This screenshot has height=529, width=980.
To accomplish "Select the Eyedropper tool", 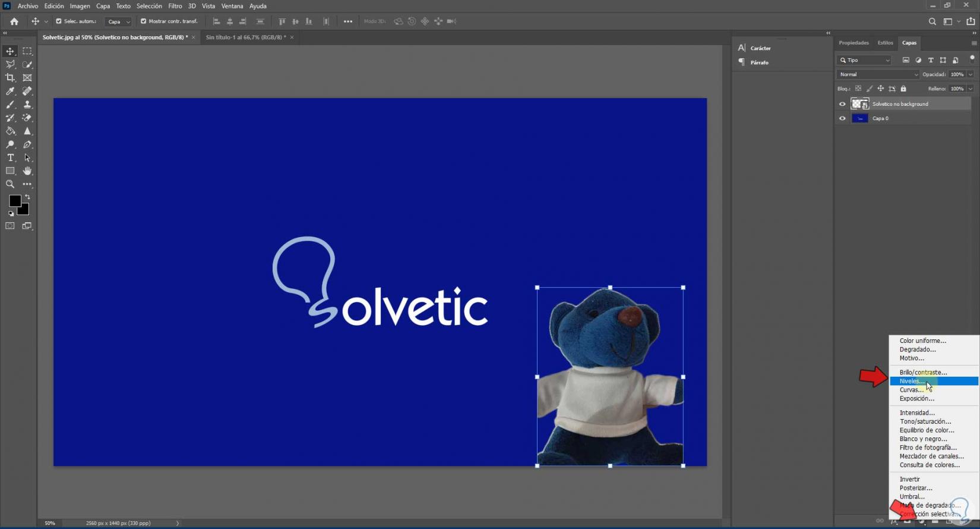I will [10, 91].
